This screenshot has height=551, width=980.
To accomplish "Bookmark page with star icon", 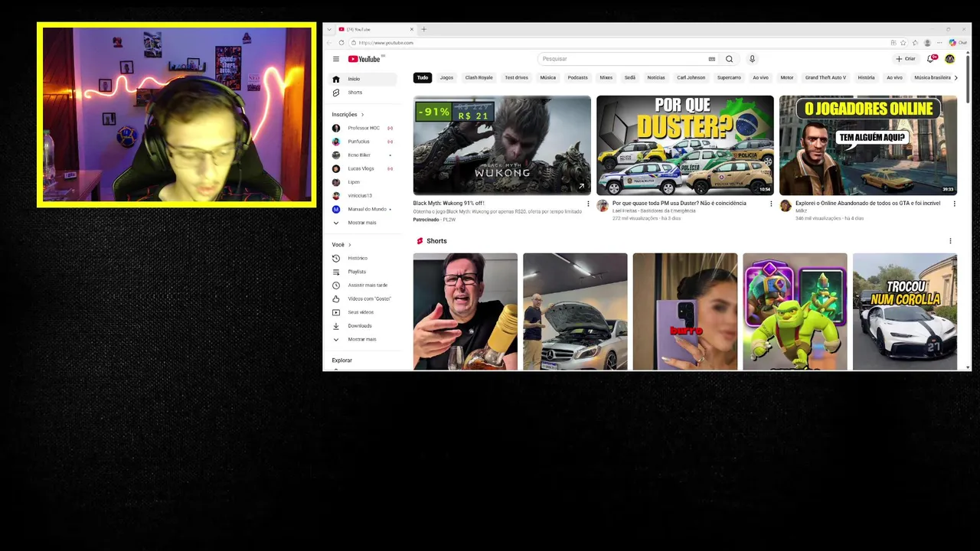I will (903, 43).
